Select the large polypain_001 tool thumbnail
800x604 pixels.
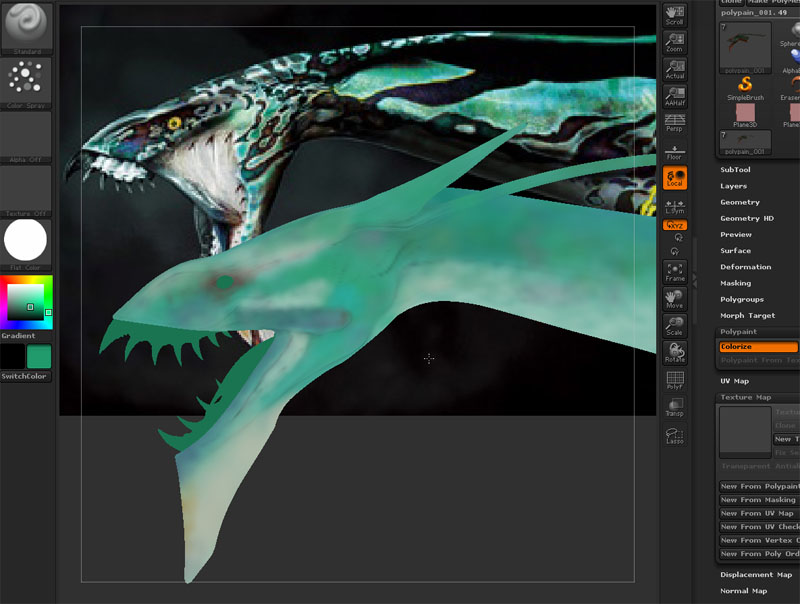tap(745, 48)
